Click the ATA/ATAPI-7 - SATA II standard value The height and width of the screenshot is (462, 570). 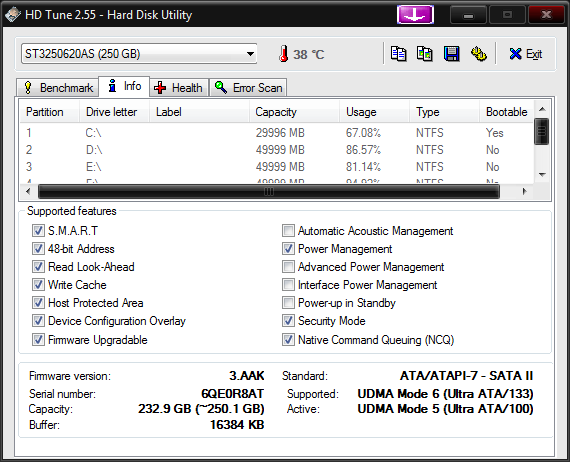pyautogui.click(x=466, y=375)
